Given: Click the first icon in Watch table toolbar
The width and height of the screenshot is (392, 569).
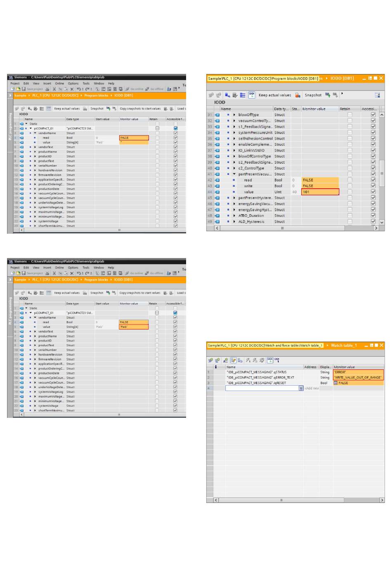Looking at the screenshot, I should 210,360.
